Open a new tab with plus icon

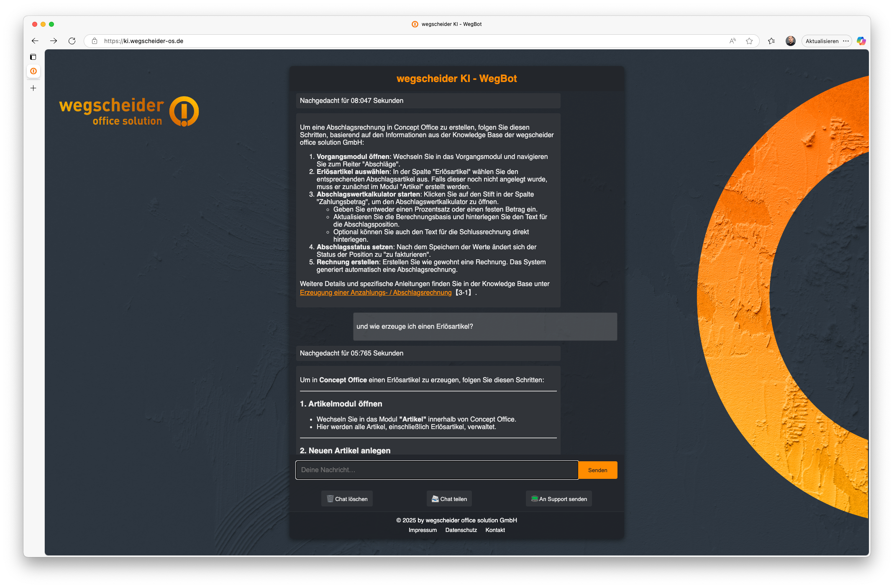coord(33,88)
